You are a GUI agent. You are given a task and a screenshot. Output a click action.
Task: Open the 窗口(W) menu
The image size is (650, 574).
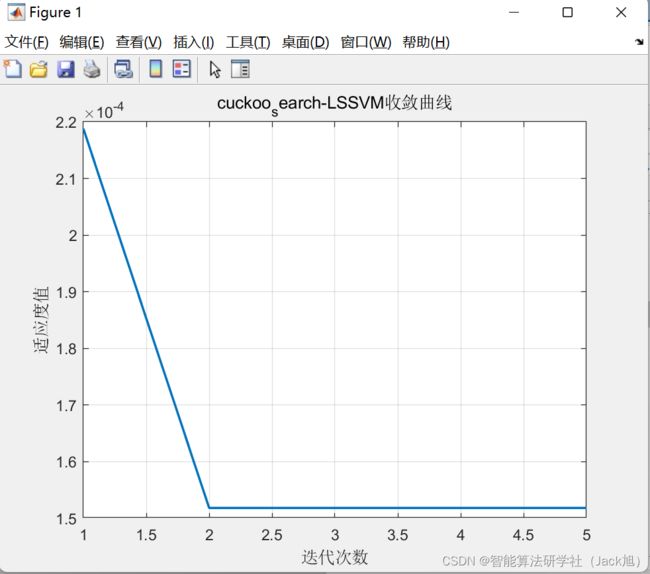tap(366, 42)
